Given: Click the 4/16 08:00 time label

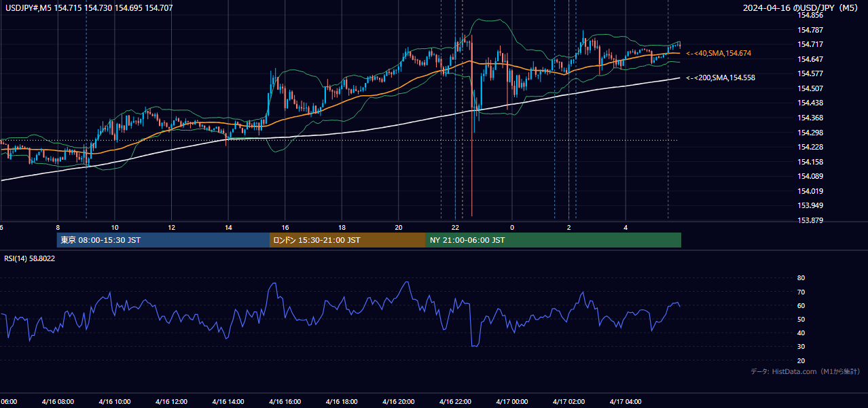Looking at the screenshot, I should pos(57,402).
